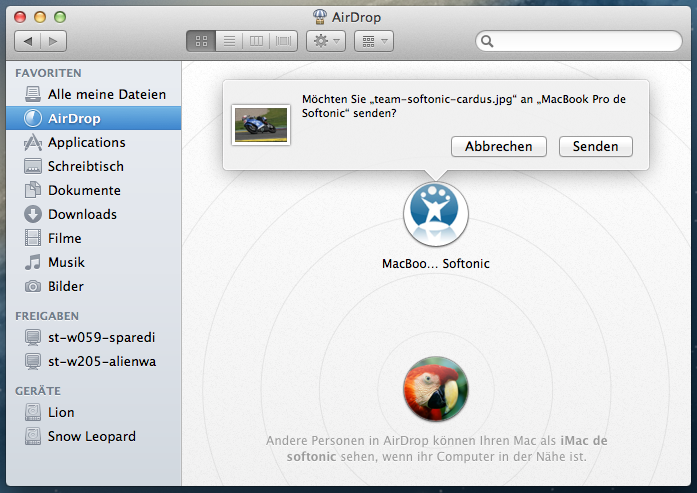Select the Lion disk under Geräte
Image resolution: width=697 pixels, height=493 pixels.
61,412
